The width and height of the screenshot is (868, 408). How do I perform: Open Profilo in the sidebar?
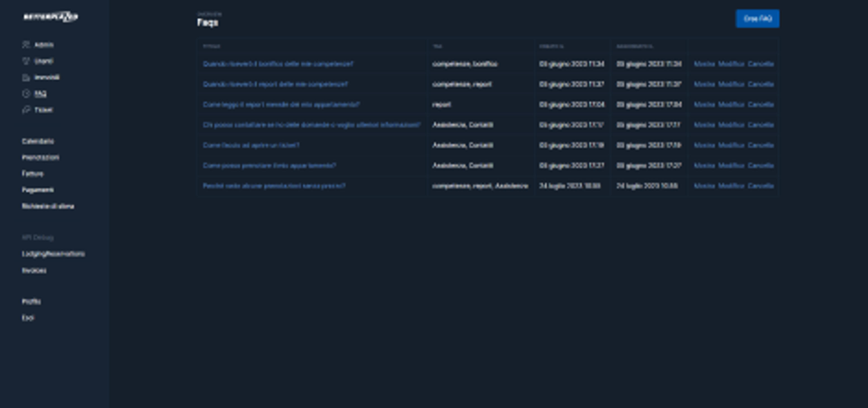[x=31, y=301]
